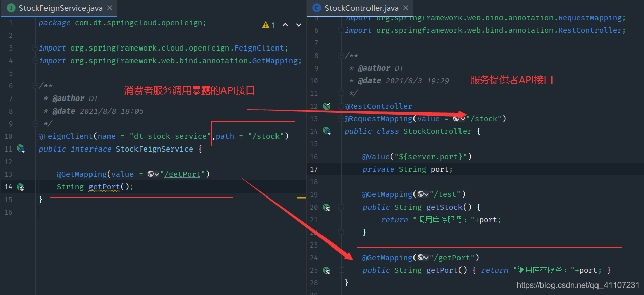Click gutter endpoint icon beside getStock method
Viewport: 644px width, 295px height.
point(327,207)
